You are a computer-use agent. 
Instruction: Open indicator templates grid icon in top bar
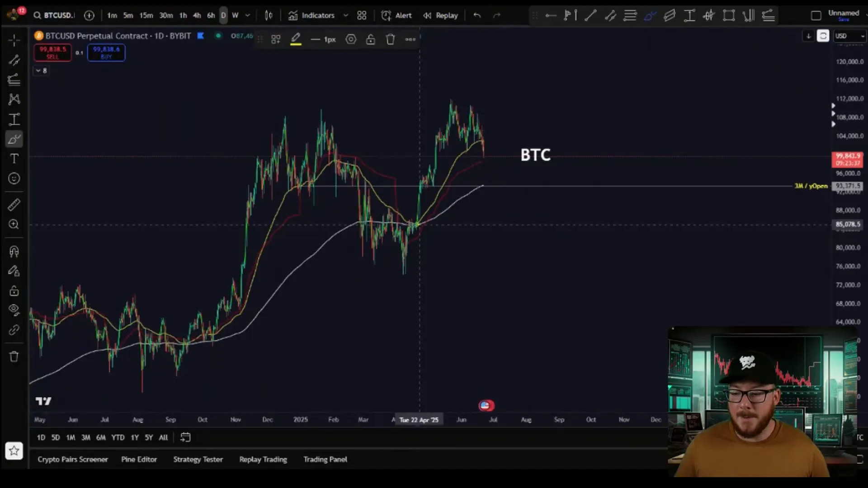362,15
